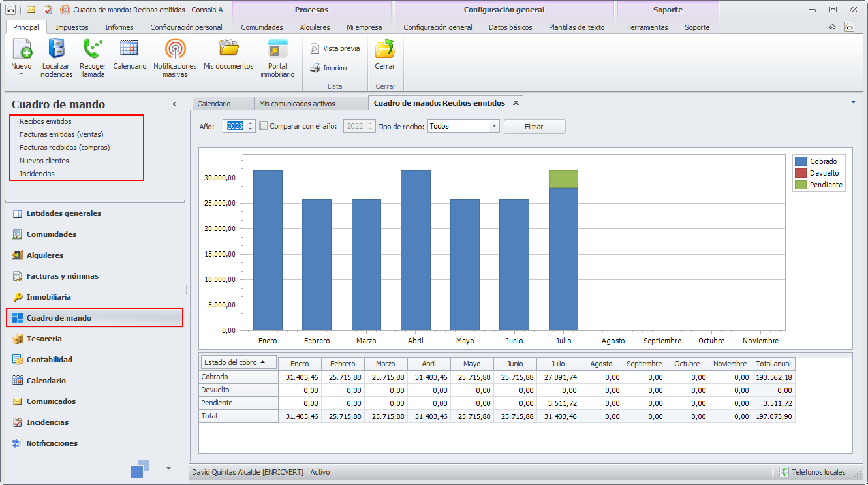
Task: Open Mis documentos folder icon
Action: (x=228, y=49)
